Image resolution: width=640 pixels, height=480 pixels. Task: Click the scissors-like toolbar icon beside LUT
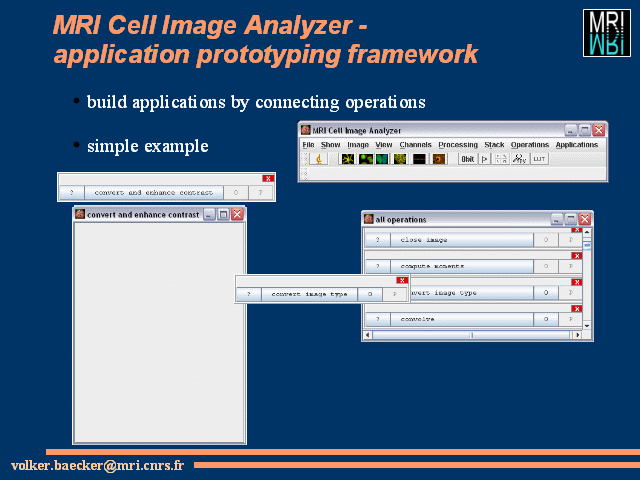519,159
